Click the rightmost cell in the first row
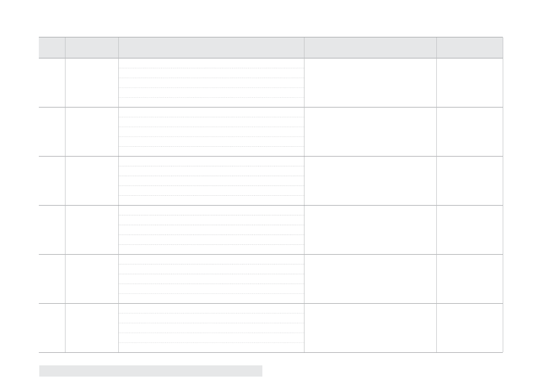557x392 pixels. tap(470, 83)
